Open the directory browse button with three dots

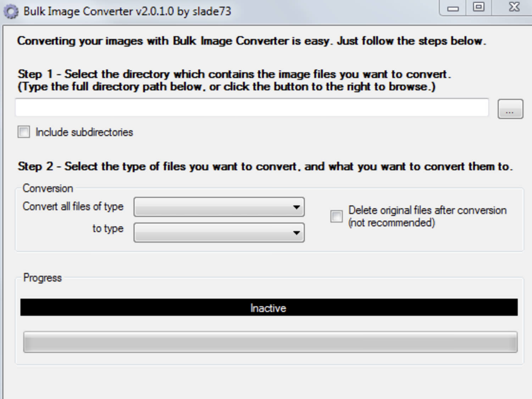click(510, 109)
